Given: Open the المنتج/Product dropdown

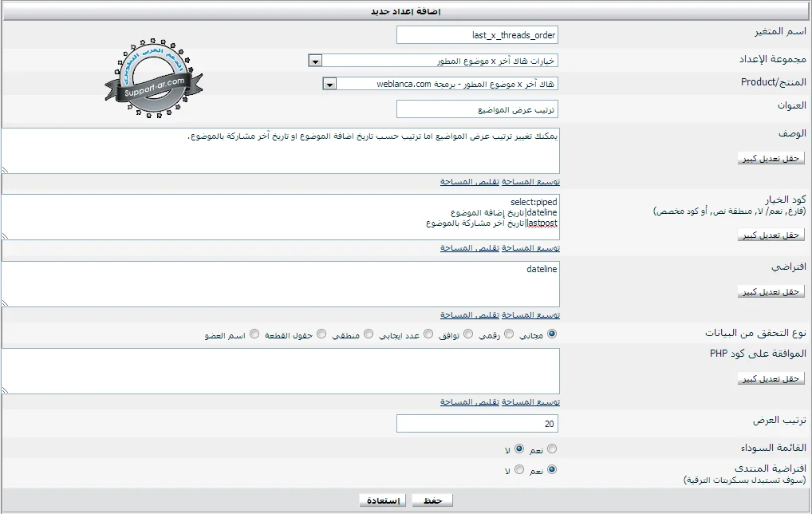Looking at the screenshot, I should coord(329,84).
